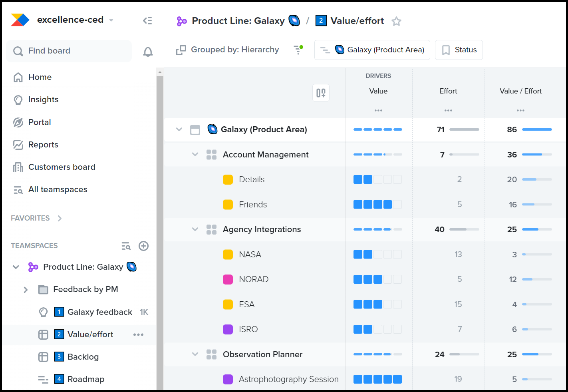
Task: Click the Status button
Action: point(459,50)
